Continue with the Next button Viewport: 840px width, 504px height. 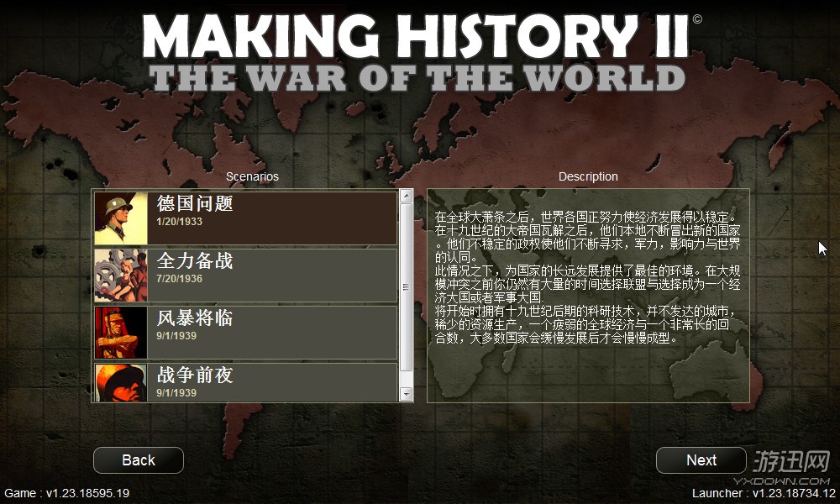pos(701,460)
